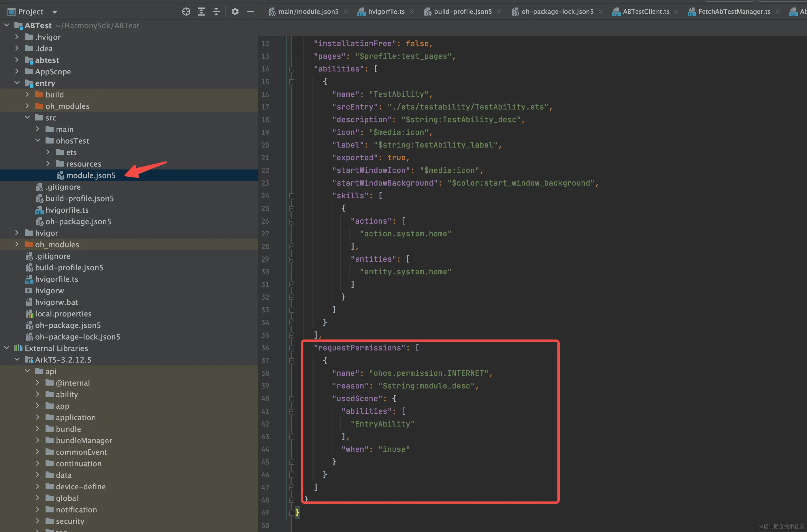Open Project panel settings gear
The width and height of the screenshot is (807, 532).
[235, 12]
